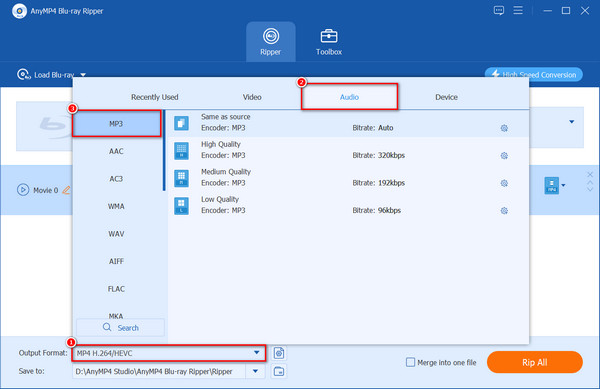The width and height of the screenshot is (600, 389).
Task: Open output profile settings icon beside Output Format
Action: [x=279, y=353]
